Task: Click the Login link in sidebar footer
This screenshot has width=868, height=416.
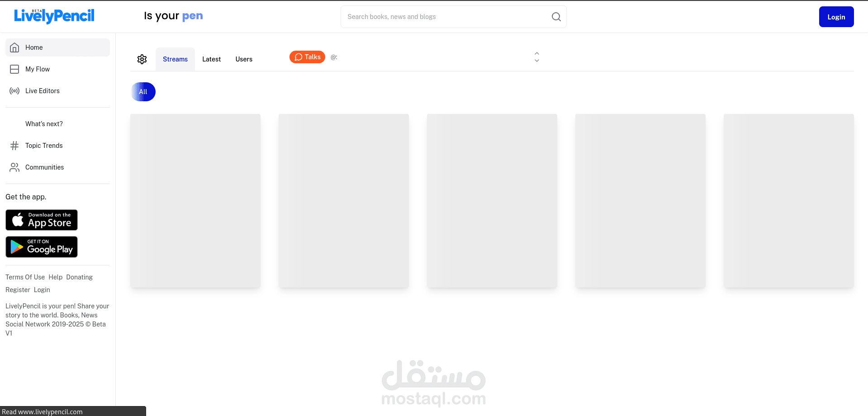Action: click(x=42, y=290)
